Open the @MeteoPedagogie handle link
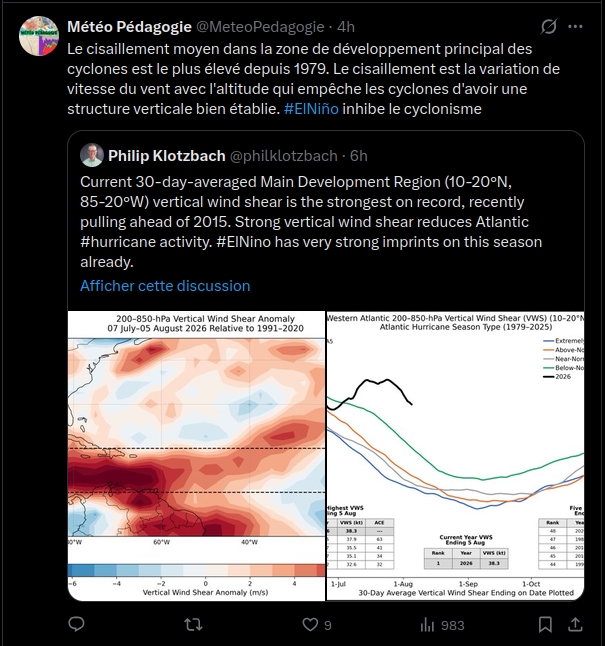This screenshot has width=605, height=646. tap(260, 27)
